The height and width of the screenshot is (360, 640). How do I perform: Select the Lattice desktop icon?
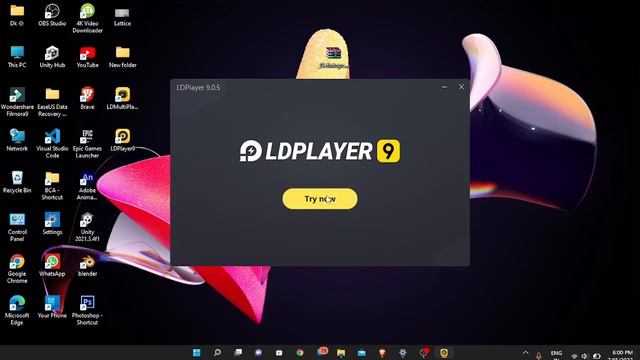(122, 16)
